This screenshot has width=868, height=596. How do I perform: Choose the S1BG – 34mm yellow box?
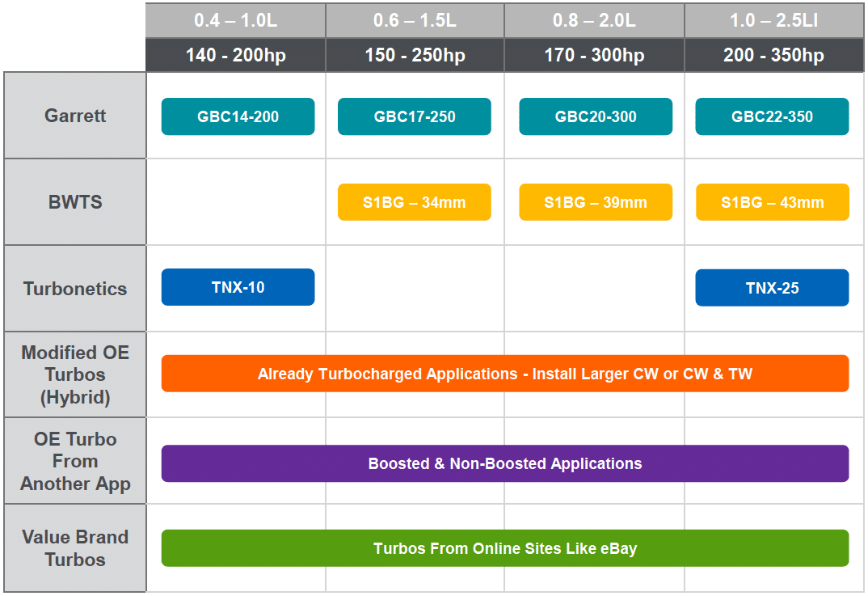click(415, 202)
